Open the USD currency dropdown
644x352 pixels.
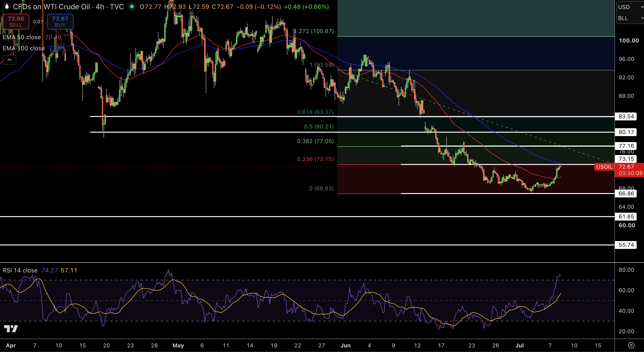tap(630, 7)
